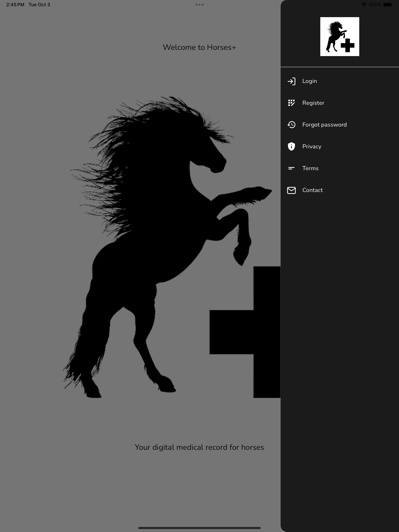Click the Login arrow icon
The height and width of the screenshot is (532, 399).
291,81
